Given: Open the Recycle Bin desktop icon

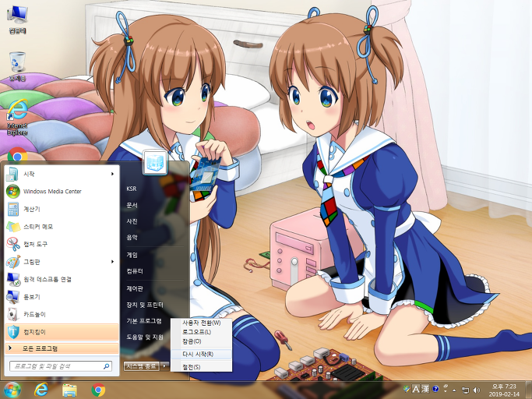Looking at the screenshot, I should click(x=17, y=66).
